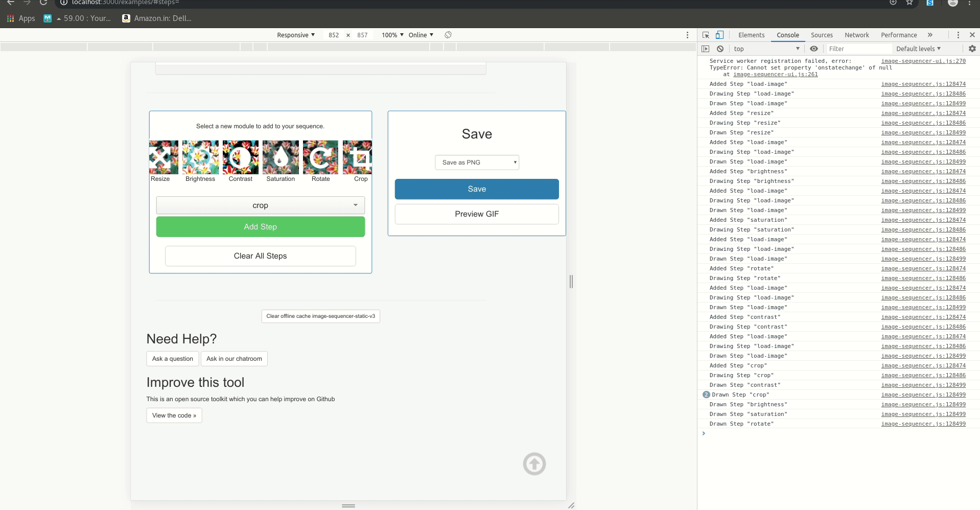
Task: Click the viewport corner resize handle
Action: pos(571,505)
